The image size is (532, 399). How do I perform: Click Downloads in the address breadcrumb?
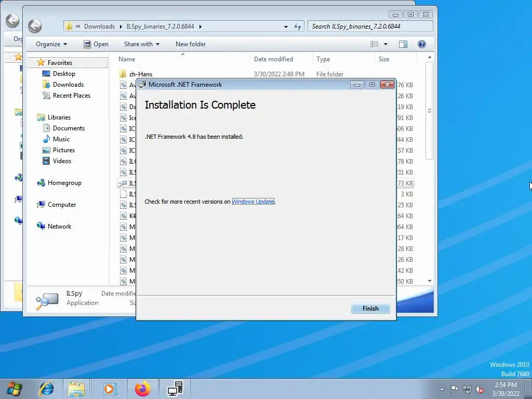pos(99,26)
